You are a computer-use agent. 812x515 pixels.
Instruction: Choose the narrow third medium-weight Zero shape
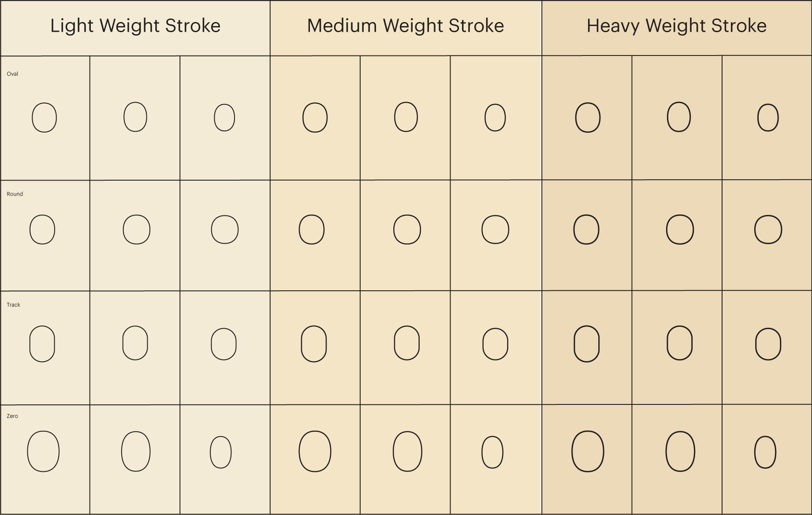[492, 452]
